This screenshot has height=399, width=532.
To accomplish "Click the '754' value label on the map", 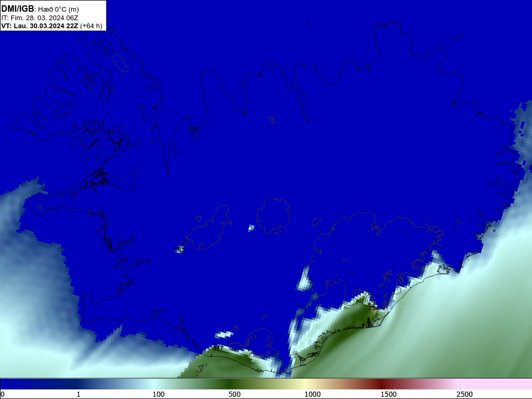I will [373, 308].
